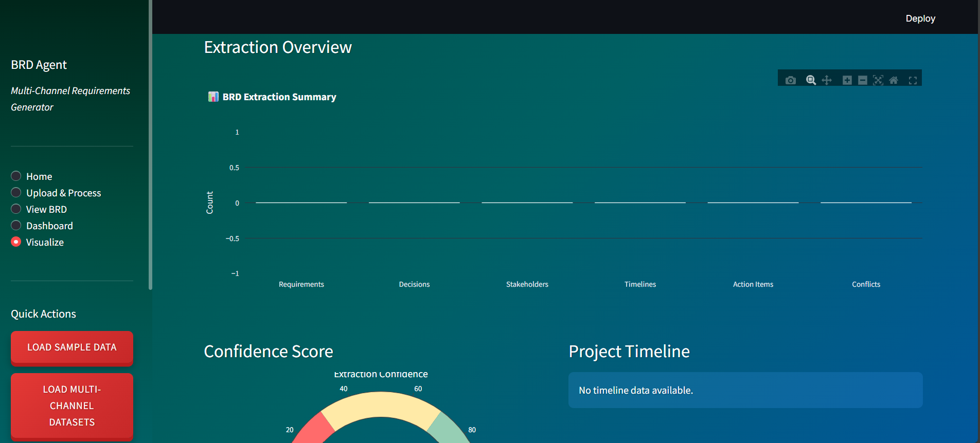This screenshot has width=980, height=443.
Task: Click the Zoom out minus icon
Action: tap(863, 80)
